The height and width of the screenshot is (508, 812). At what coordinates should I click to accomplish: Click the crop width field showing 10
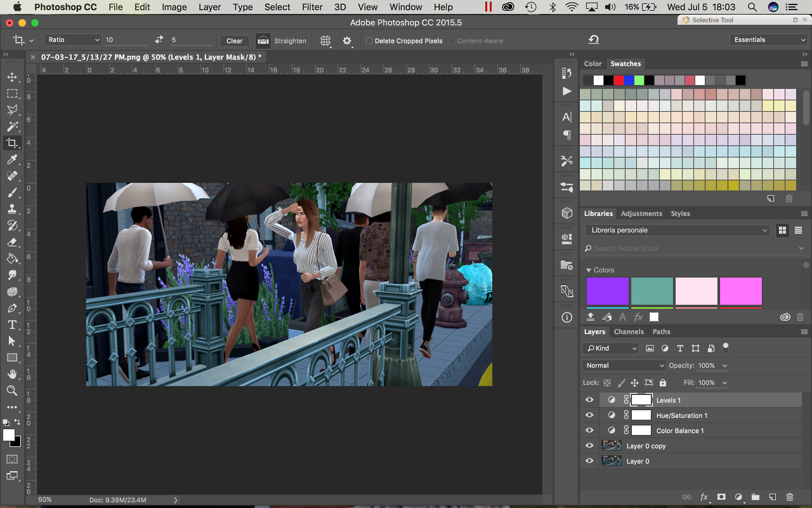coord(125,40)
